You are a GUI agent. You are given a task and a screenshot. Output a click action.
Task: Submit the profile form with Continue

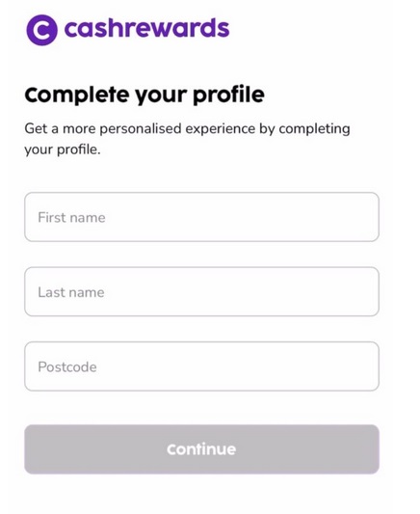click(x=201, y=449)
